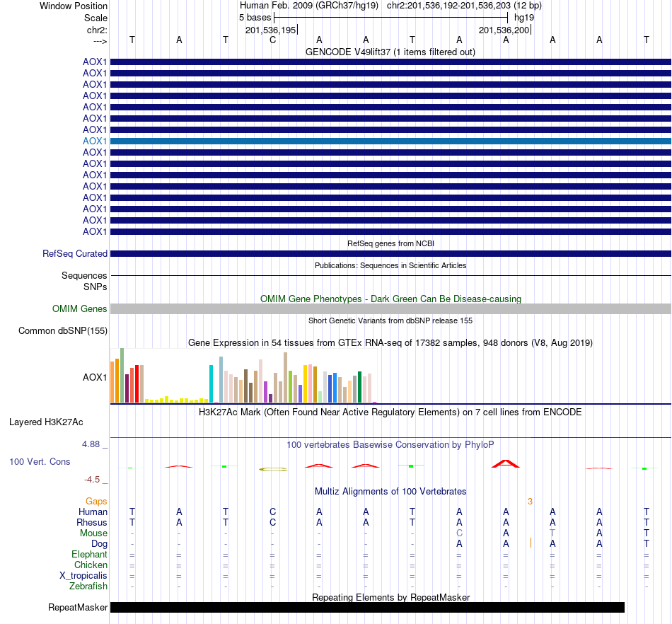Screen dimensions: 672x624
Task: Select the X_tropicalis alignment row label
Action: 83,576
